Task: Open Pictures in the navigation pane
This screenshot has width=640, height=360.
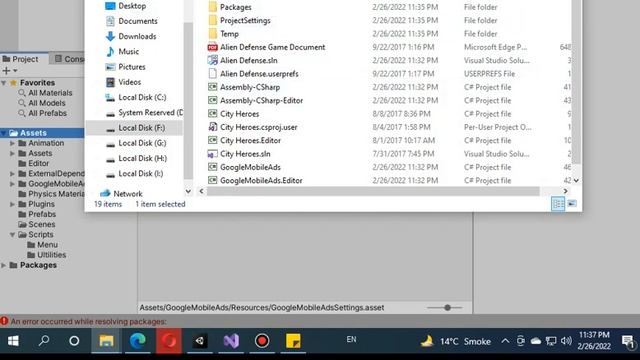Action: pyautogui.click(x=131, y=67)
